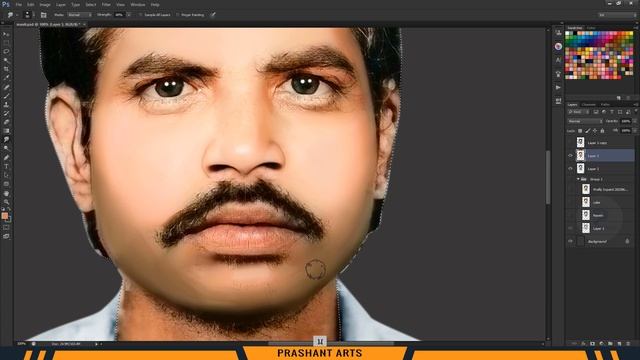Open the layer filter Kind dropdown
Image resolution: width=640 pixels, height=360 pixels.
click(578, 112)
